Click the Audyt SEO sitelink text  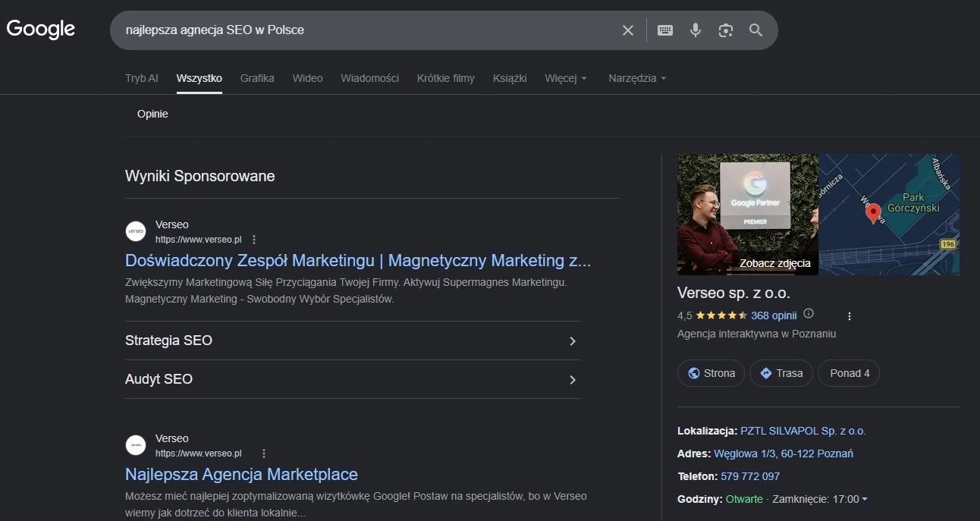(x=159, y=379)
